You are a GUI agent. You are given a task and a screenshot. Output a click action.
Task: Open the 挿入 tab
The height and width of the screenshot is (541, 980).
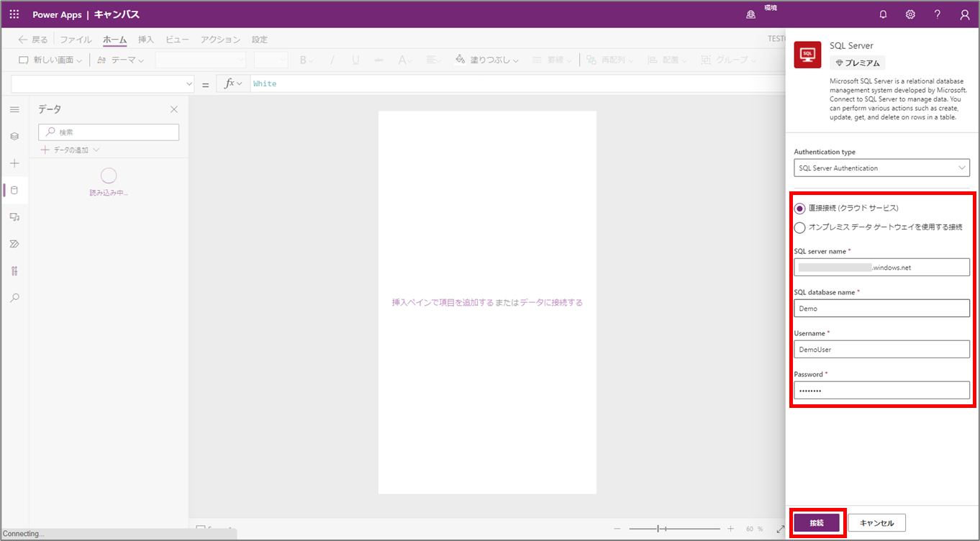[146, 40]
